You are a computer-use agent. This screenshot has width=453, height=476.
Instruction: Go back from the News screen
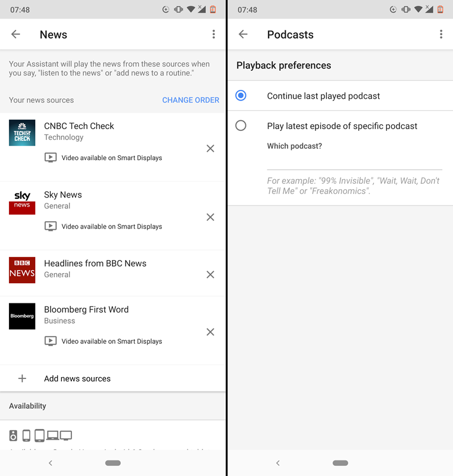click(x=15, y=35)
